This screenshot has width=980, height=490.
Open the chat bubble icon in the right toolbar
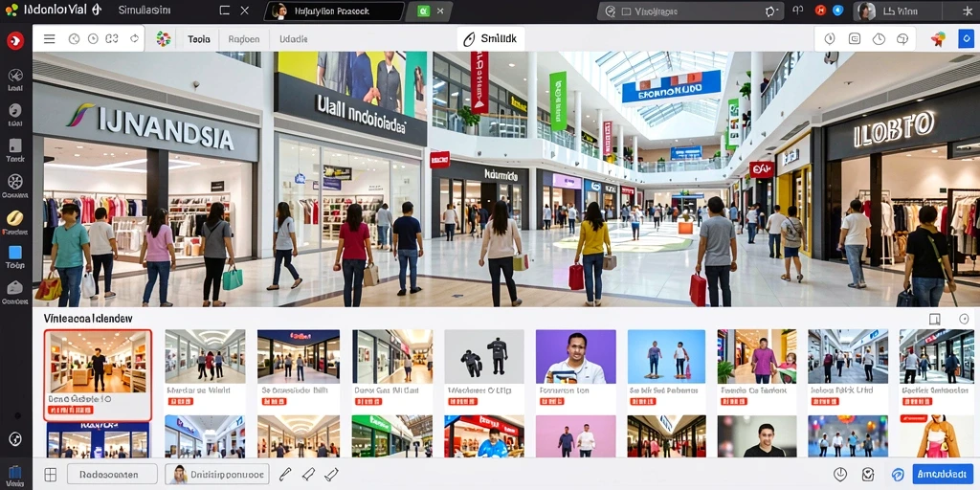(902, 38)
